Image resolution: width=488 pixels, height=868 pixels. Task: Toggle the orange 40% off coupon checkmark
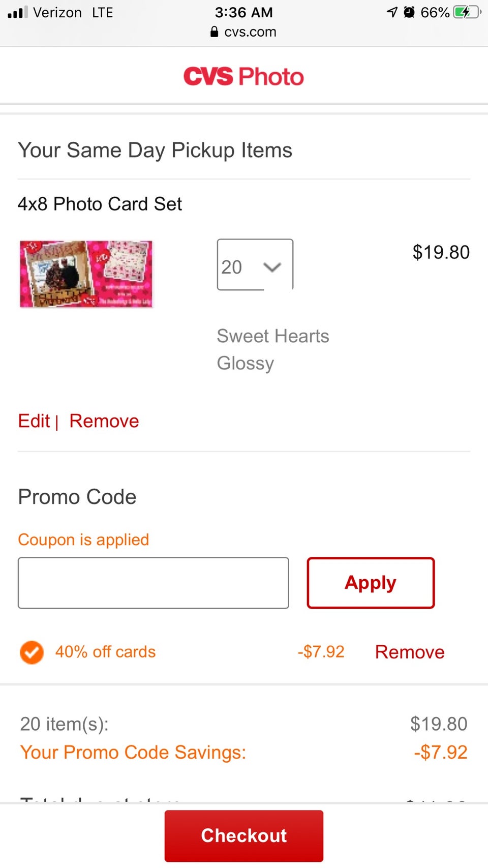pos(32,652)
